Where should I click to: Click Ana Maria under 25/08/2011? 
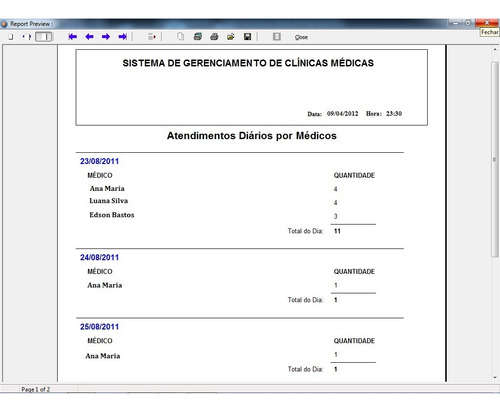coord(103,356)
